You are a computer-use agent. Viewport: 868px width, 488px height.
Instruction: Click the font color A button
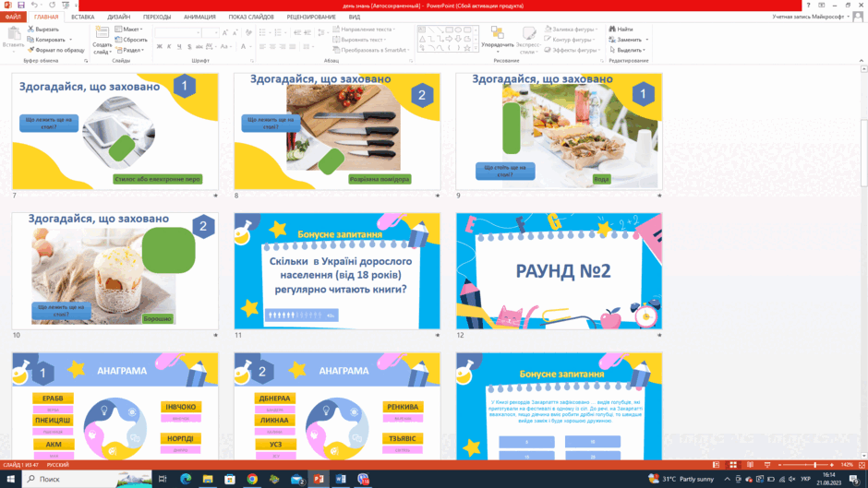243,46
